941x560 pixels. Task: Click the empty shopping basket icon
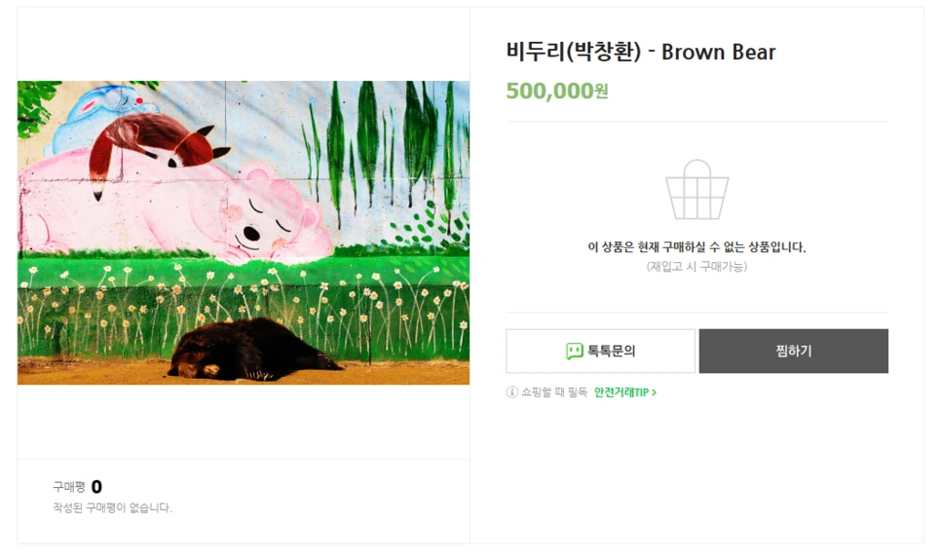pos(696,190)
